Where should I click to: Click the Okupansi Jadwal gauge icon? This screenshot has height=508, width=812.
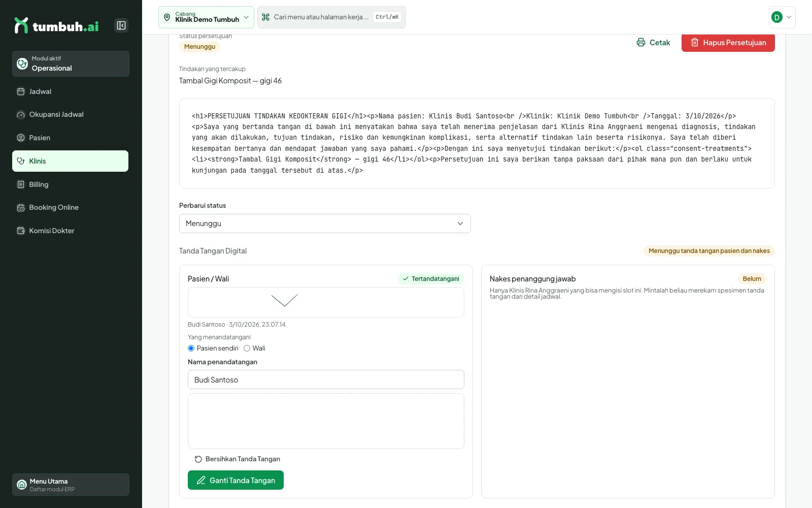(21, 115)
